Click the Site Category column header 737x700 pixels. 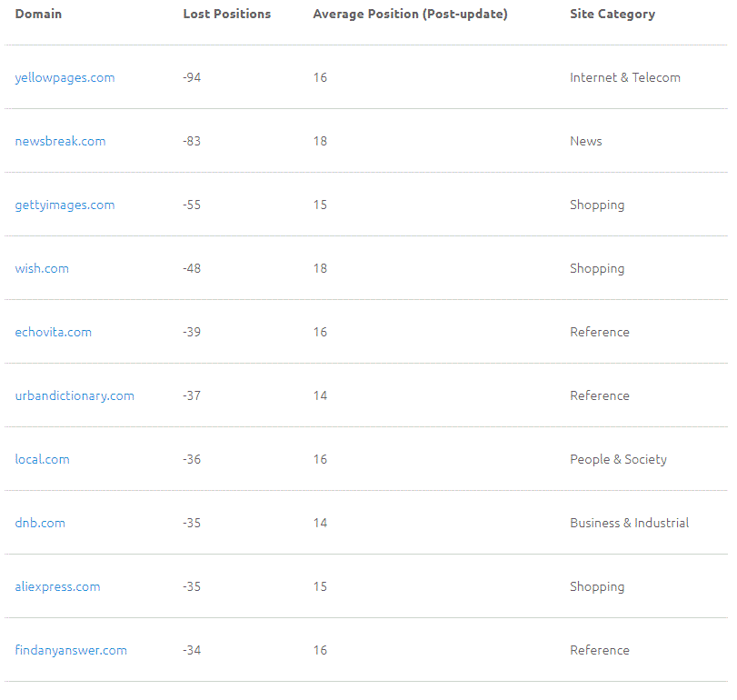click(612, 14)
